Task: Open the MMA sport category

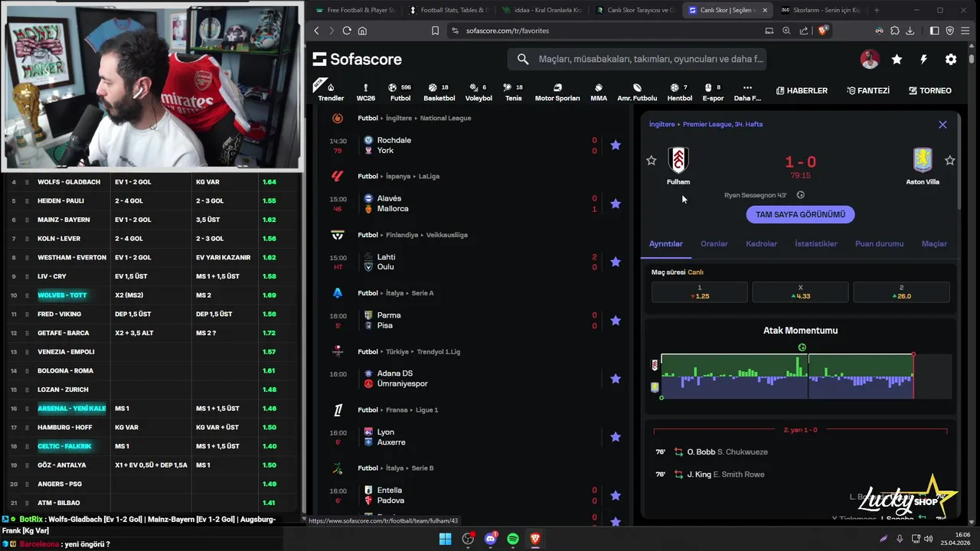Action: coord(599,91)
